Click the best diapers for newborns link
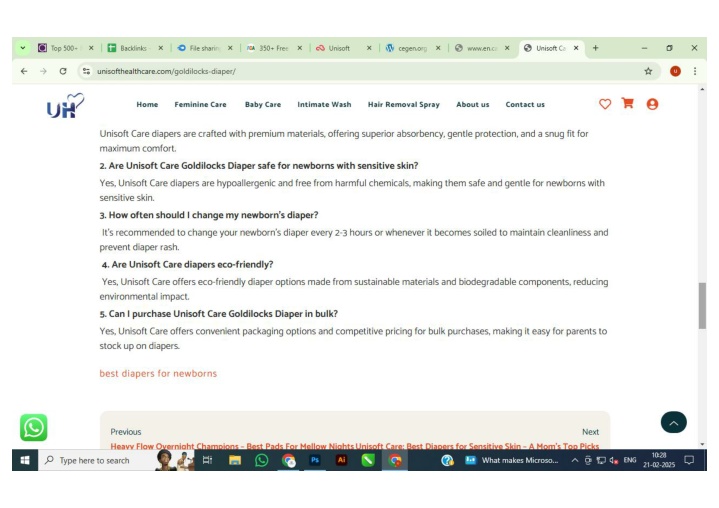 tap(158, 373)
